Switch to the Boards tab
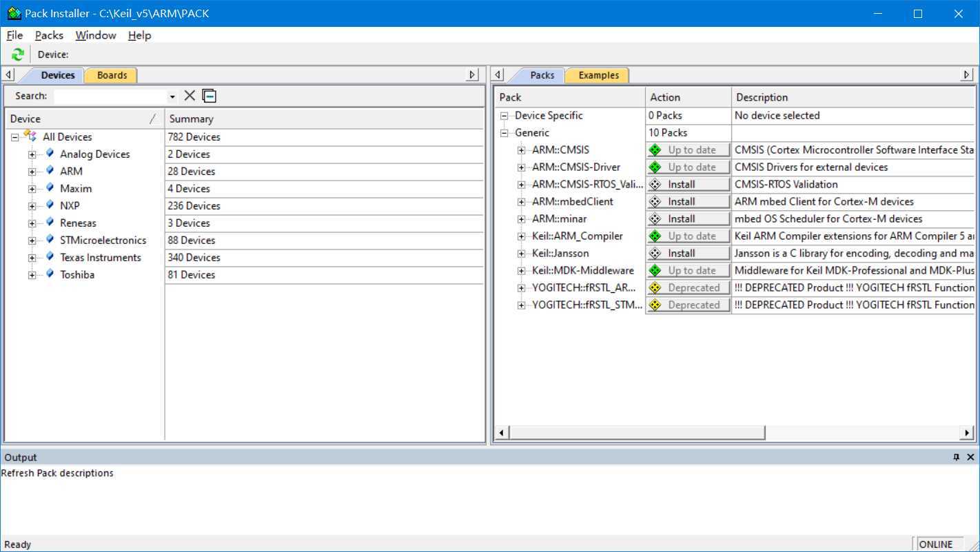 (112, 75)
